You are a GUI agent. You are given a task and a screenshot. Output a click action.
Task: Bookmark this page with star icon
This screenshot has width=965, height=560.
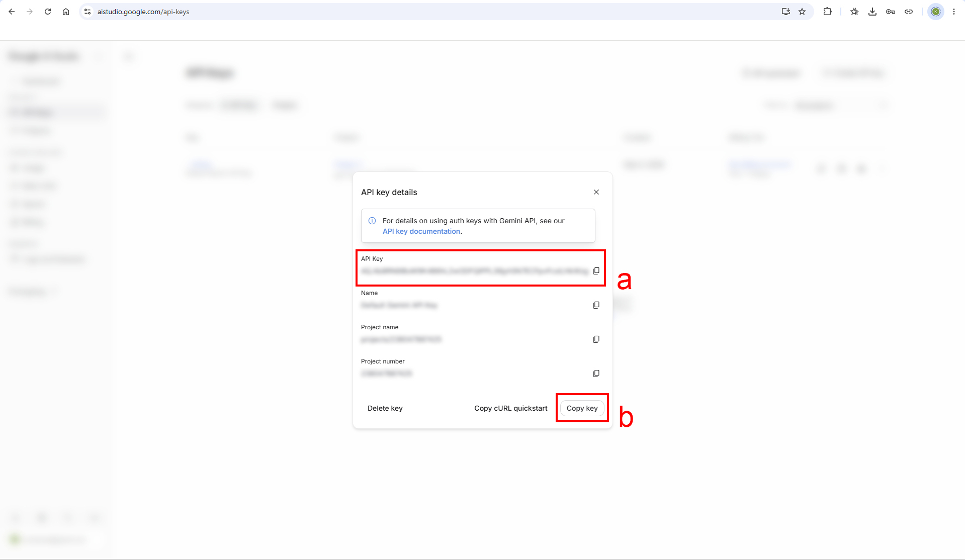click(x=802, y=12)
